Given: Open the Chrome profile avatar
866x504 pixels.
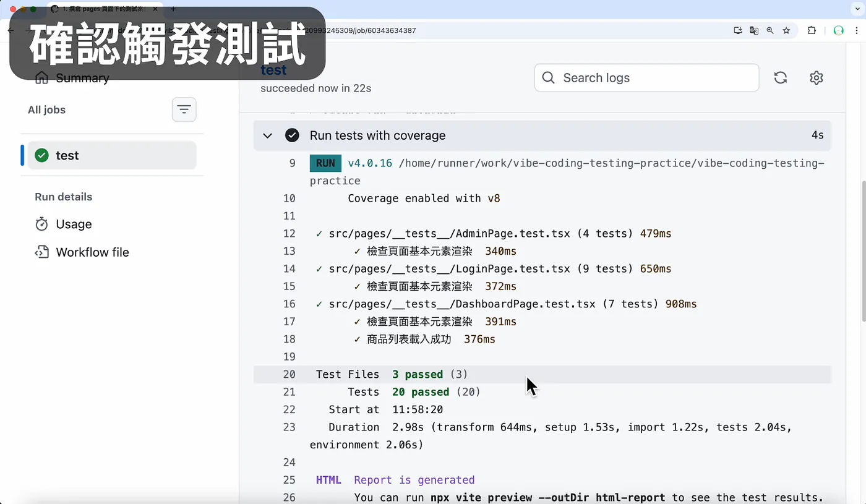Looking at the screenshot, I should 839,30.
